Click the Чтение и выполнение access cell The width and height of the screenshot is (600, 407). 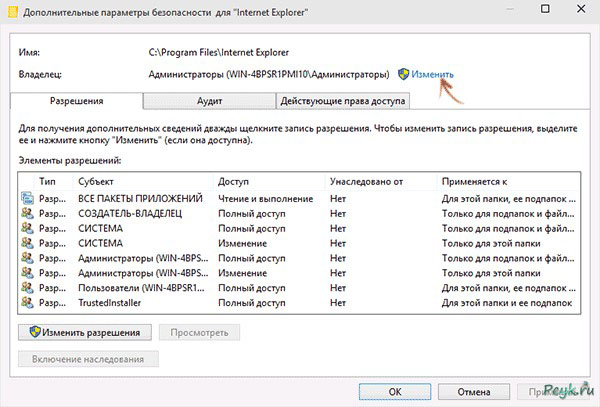pos(266,199)
